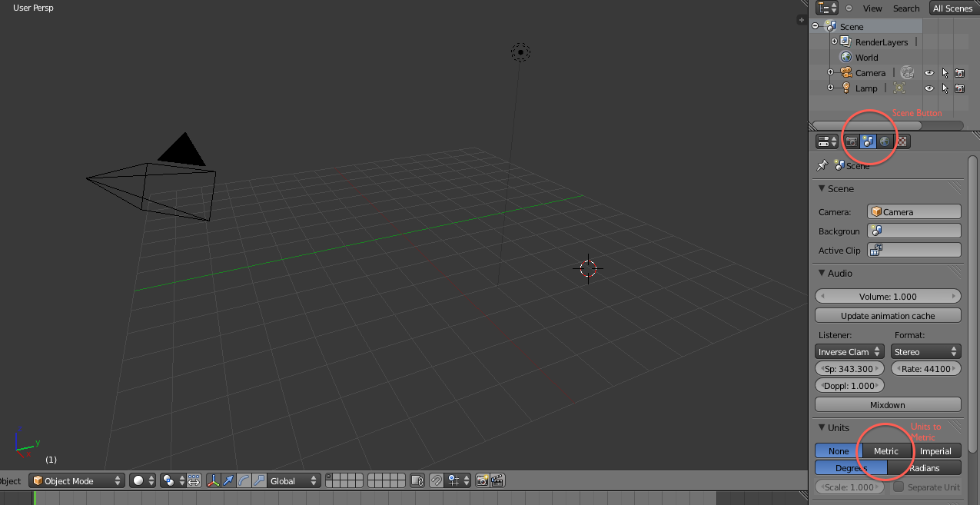Open the All Scenes display dropdown
The height and width of the screenshot is (505, 980).
(x=953, y=8)
